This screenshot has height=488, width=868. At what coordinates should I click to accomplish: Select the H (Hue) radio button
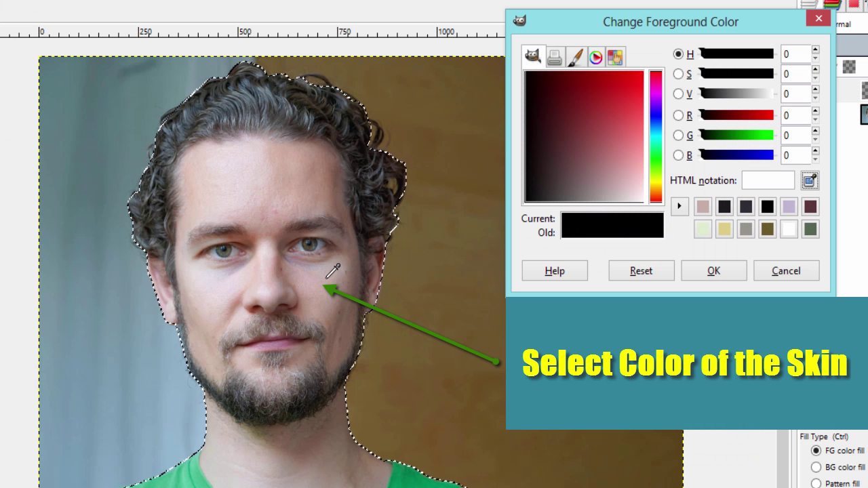[678, 54]
